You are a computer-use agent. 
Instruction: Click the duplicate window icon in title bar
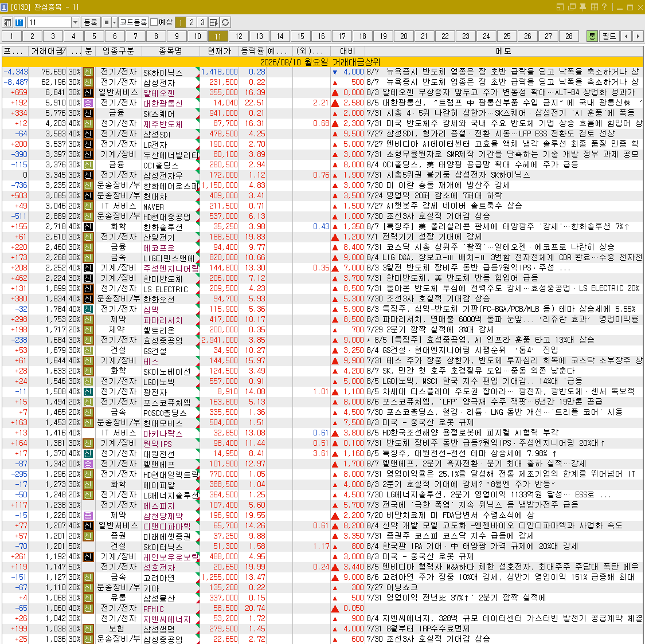572,7
